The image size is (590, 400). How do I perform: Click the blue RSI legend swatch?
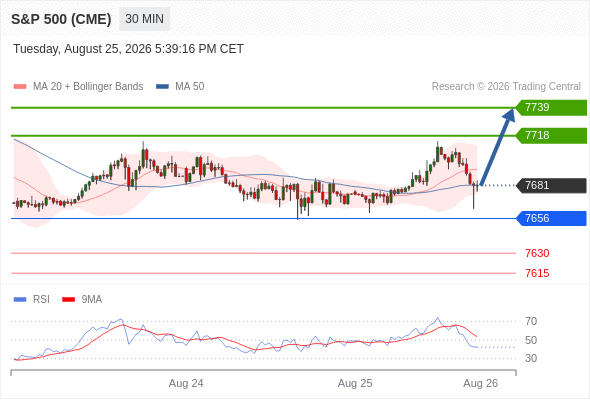[x=20, y=300]
